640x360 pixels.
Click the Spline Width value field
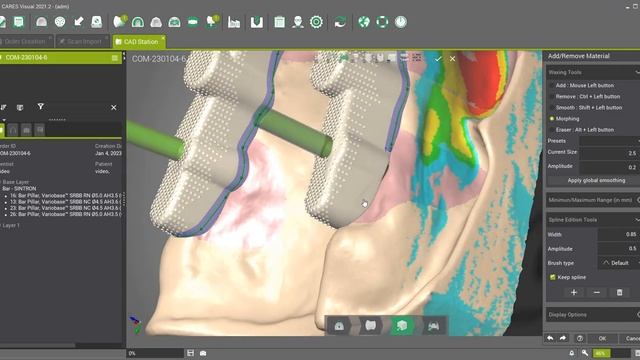tap(619, 234)
